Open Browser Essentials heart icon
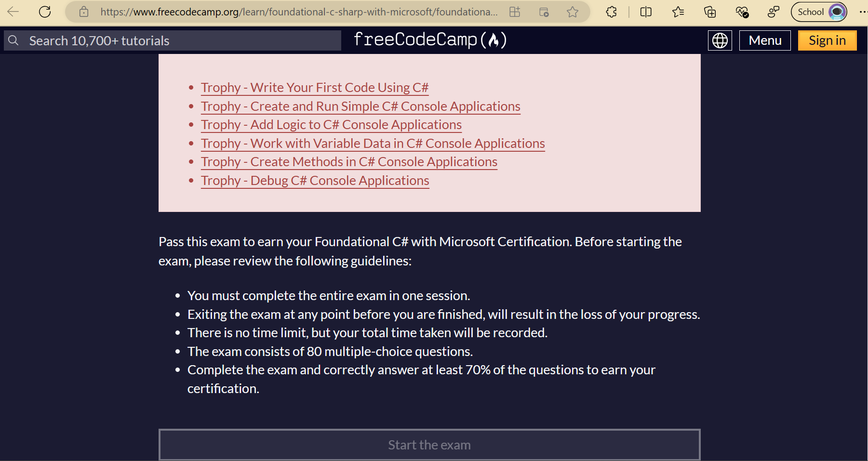This screenshot has height=461, width=868. (741, 12)
